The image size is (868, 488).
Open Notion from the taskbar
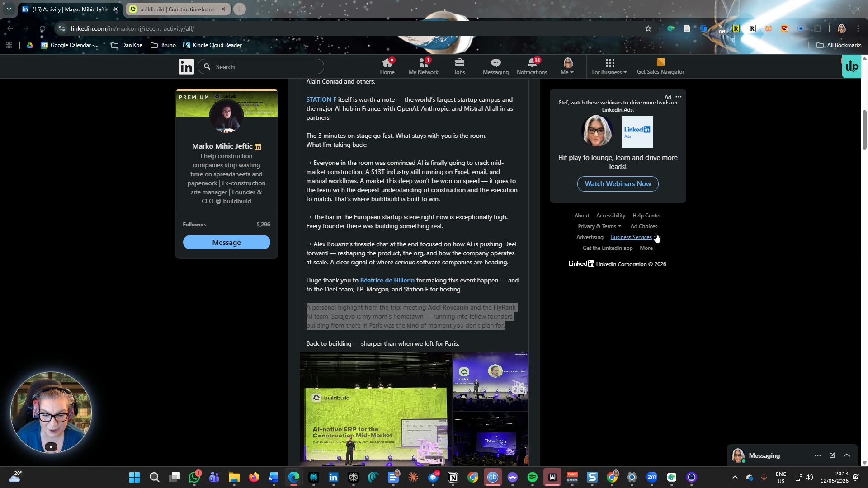(x=453, y=477)
